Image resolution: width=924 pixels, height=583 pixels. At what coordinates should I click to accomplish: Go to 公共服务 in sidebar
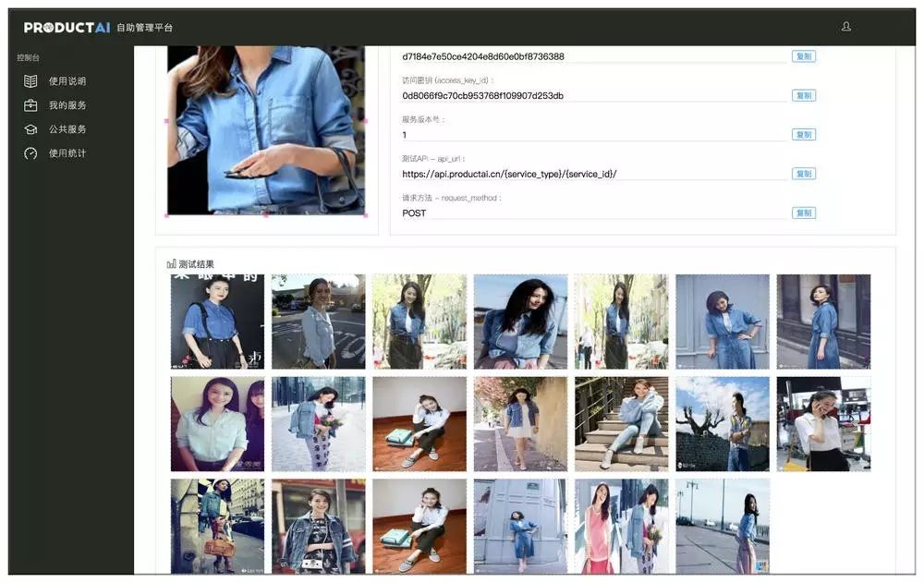pos(67,129)
